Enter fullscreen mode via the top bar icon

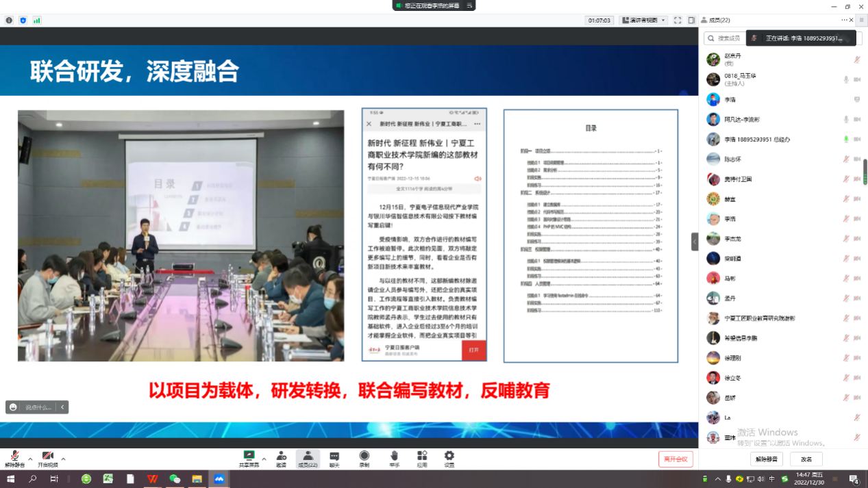tap(678, 21)
